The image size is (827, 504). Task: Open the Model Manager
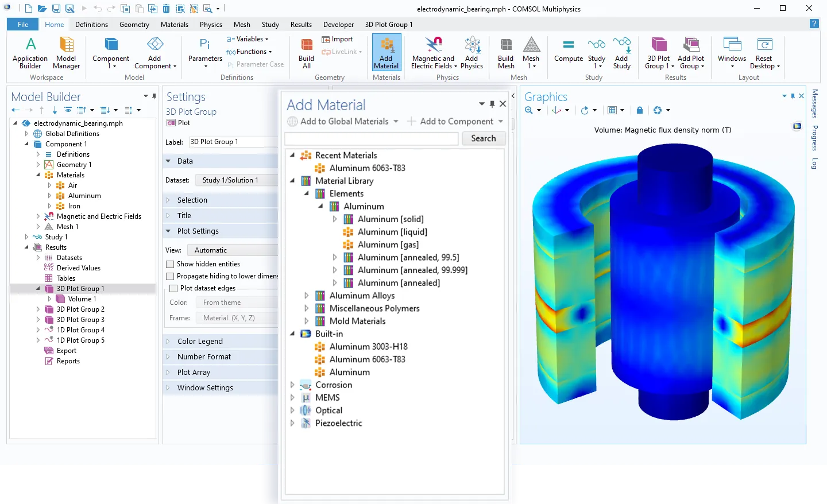pos(67,46)
